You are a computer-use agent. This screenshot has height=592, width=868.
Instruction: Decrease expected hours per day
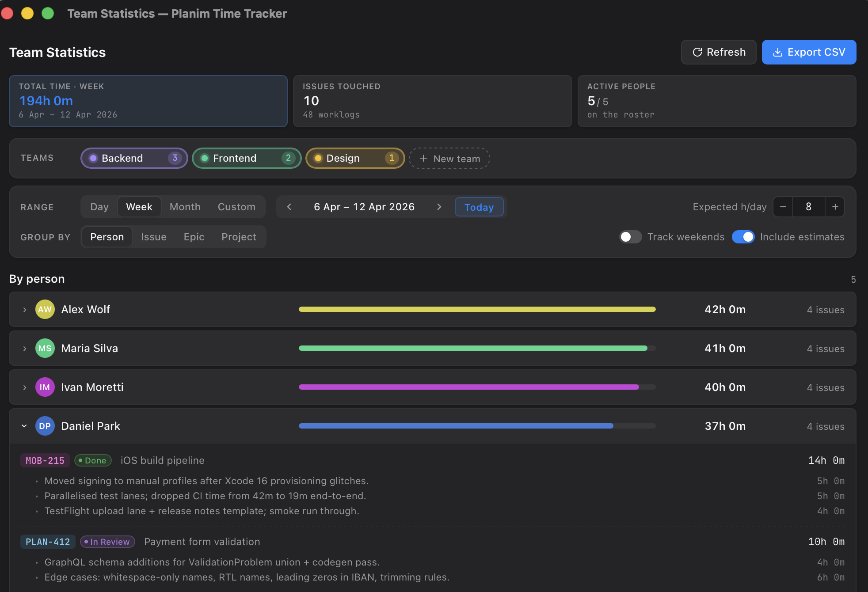[x=783, y=207]
